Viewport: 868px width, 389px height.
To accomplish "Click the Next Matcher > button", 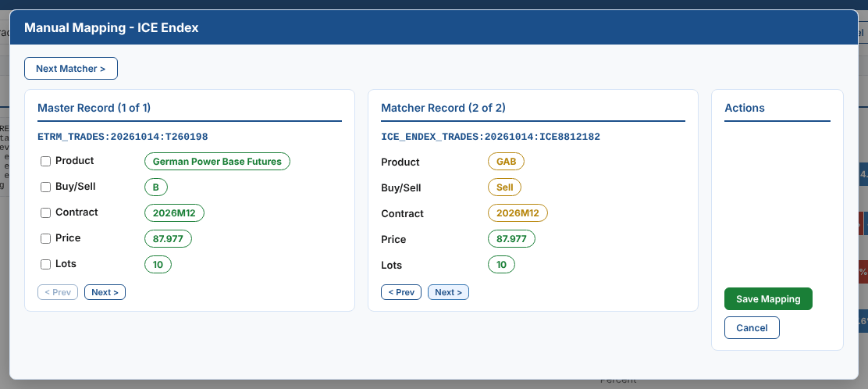I will pos(71,69).
